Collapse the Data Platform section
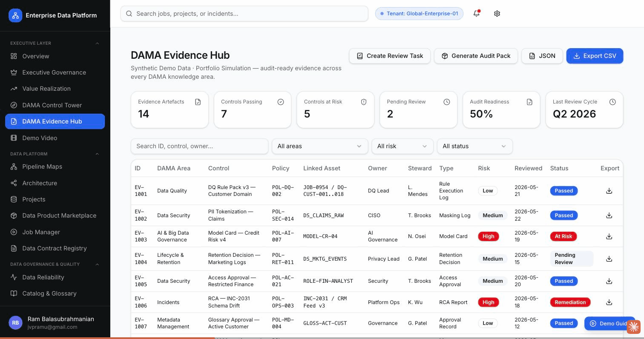This screenshot has width=644, height=339. coord(97,154)
